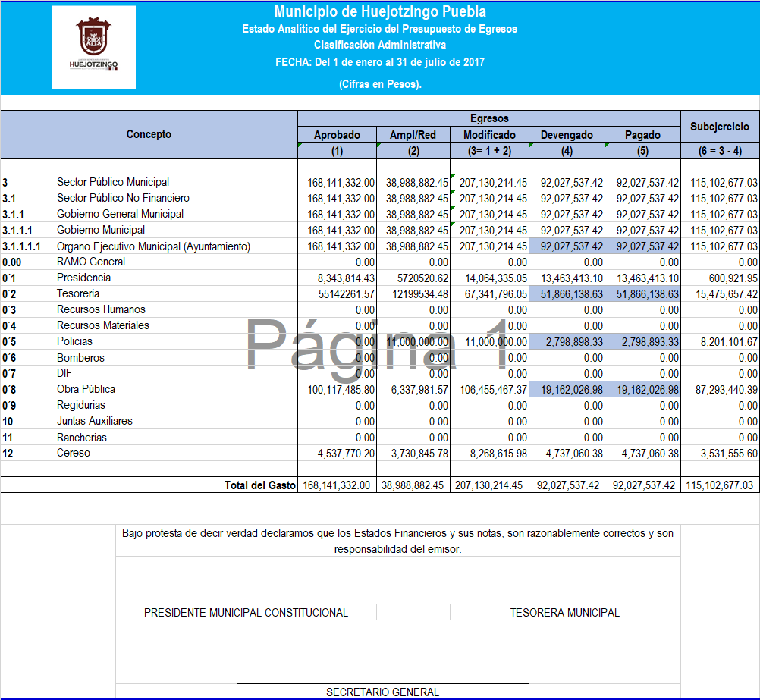Select the '(6 = 3 - 4)' formula header cell

[x=720, y=151]
